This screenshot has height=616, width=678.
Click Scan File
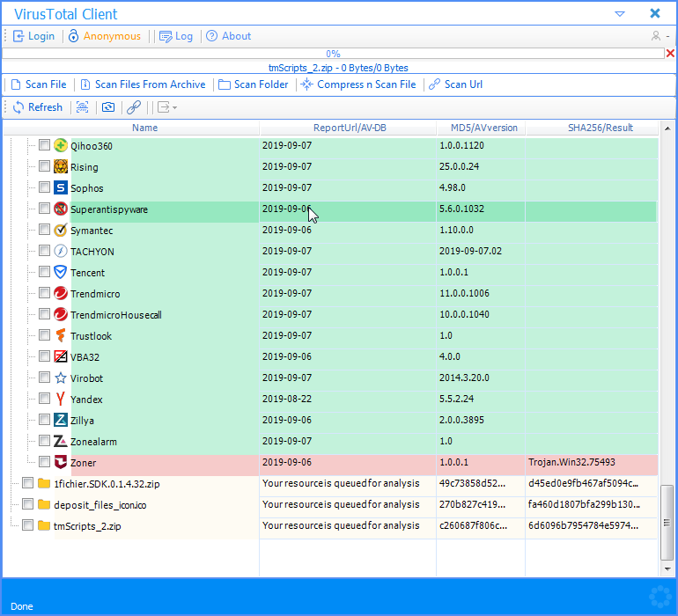point(39,84)
